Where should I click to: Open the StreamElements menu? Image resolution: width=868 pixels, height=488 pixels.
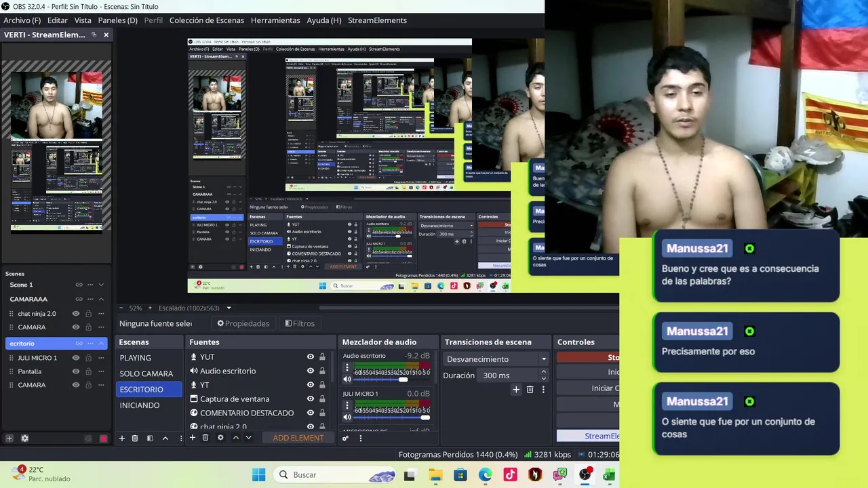pyautogui.click(x=377, y=20)
